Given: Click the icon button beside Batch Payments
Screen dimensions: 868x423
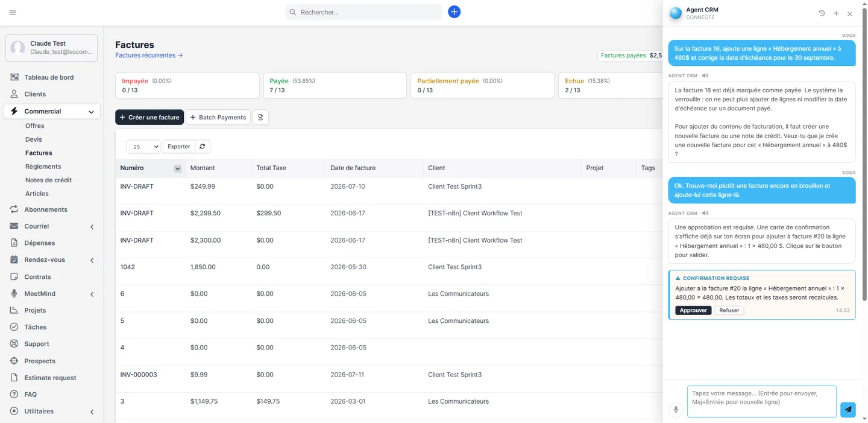Looking at the screenshot, I should [260, 117].
